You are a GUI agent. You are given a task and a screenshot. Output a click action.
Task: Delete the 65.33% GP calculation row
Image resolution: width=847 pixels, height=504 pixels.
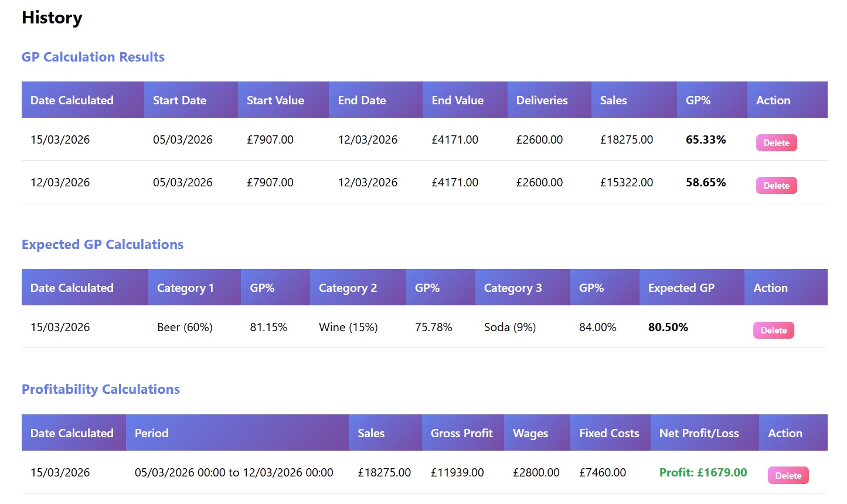[776, 142]
